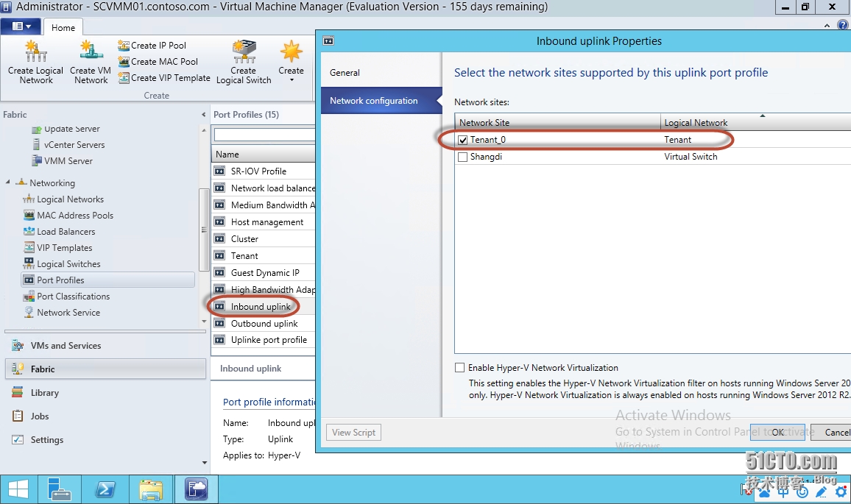This screenshot has height=504, width=851.
Task: Open the Settings workspace
Action: point(105,440)
